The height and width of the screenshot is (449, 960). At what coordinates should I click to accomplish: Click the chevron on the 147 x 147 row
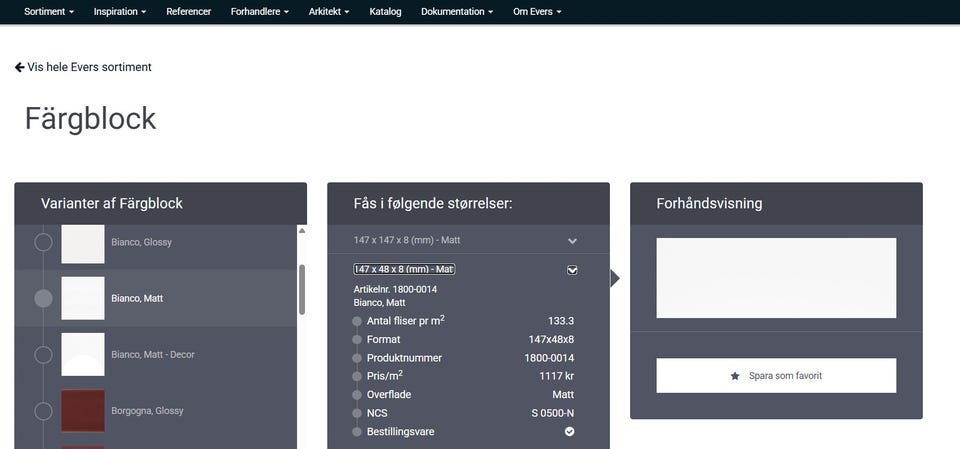tap(572, 241)
